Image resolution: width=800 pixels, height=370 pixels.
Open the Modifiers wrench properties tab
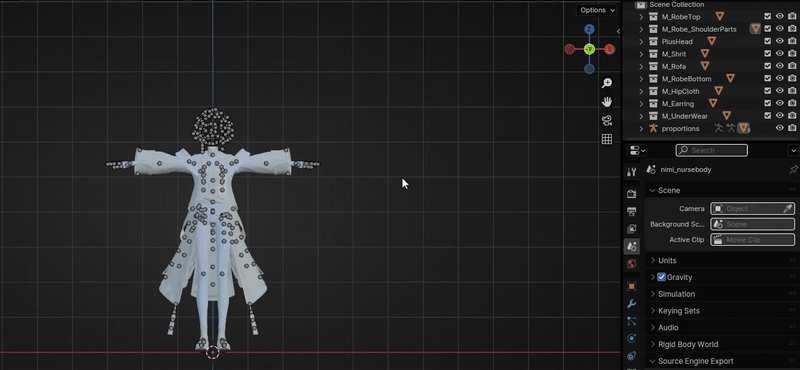pyautogui.click(x=632, y=304)
